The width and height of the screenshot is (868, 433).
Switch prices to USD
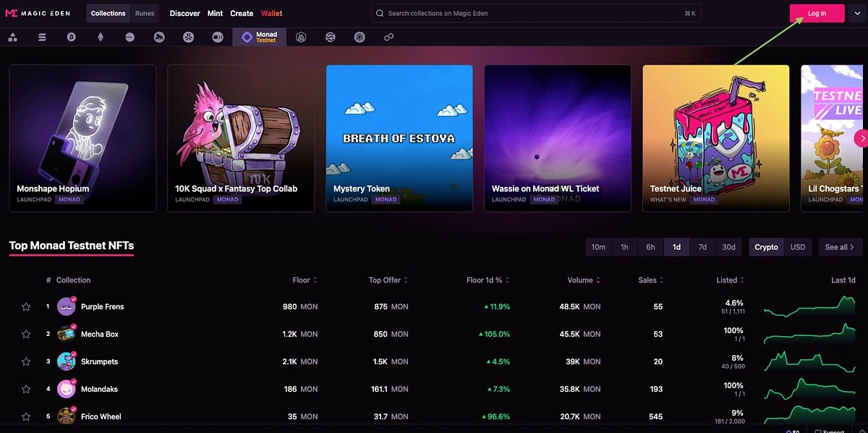coord(798,247)
